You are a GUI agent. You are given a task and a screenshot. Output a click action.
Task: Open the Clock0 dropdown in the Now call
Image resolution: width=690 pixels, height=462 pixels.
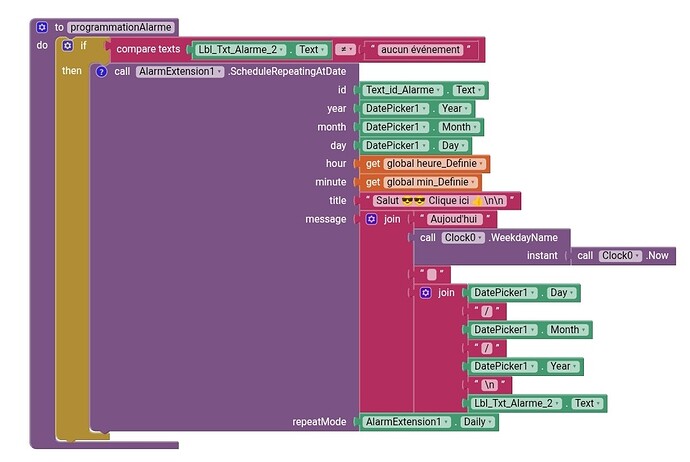pos(619,256)
